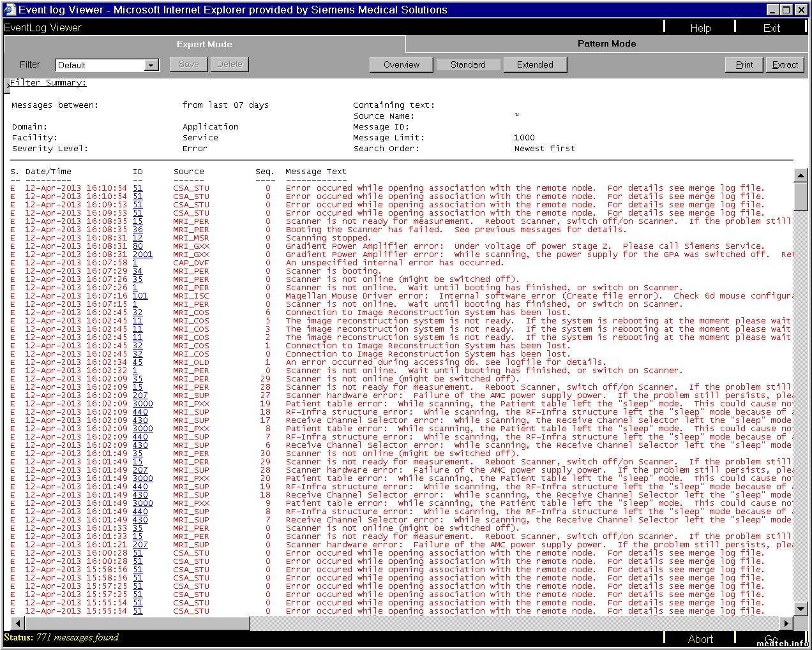Click the Internet Explorer title bar icon
The width and height of the screenshot is (812, 650).
pos(10,10)
